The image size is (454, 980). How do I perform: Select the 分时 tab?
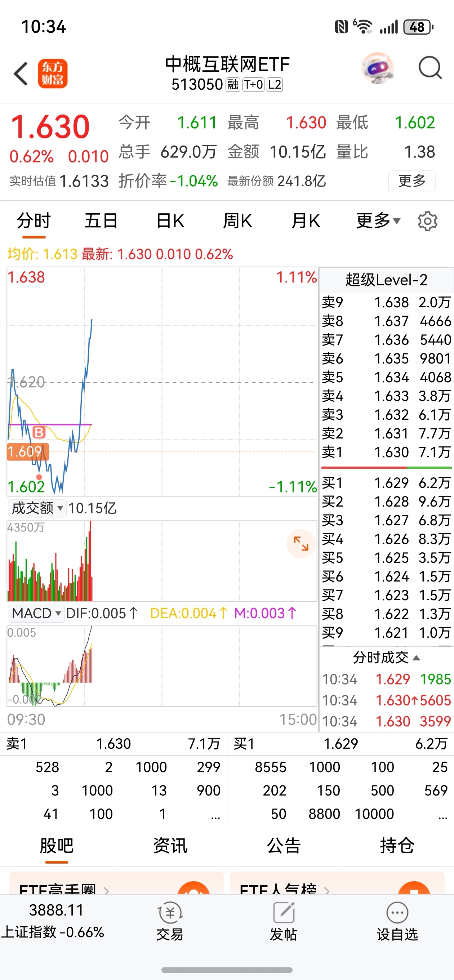coord(34,221)
